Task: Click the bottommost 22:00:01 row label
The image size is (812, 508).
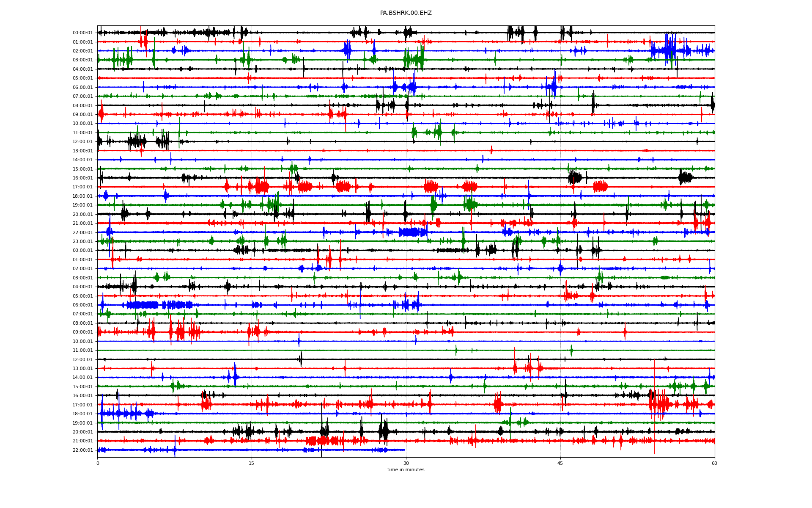Action: coord(82,450)
